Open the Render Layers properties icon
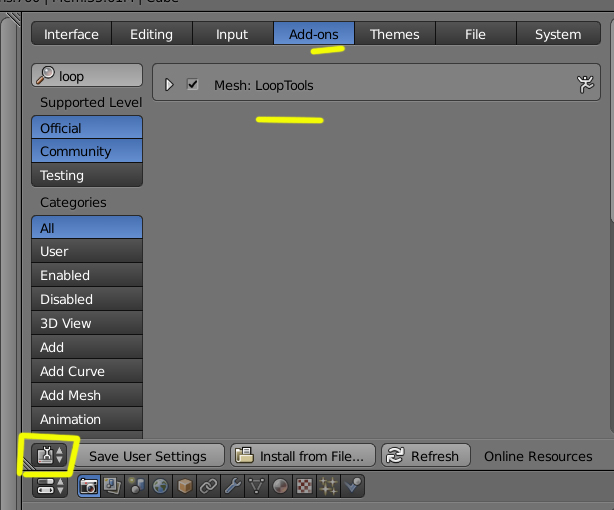Screen dimensions: 614x510 coord(112,486)
